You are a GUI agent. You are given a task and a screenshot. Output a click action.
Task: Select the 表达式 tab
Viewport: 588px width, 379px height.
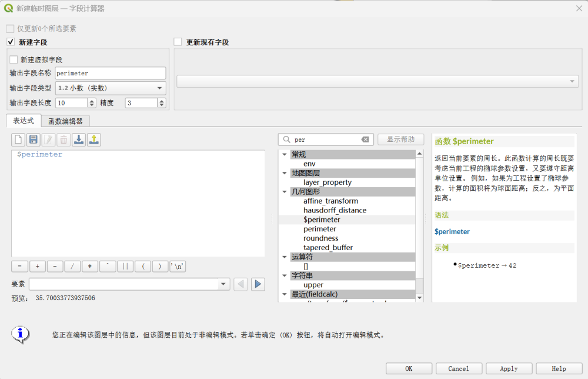tap(24, 121)
